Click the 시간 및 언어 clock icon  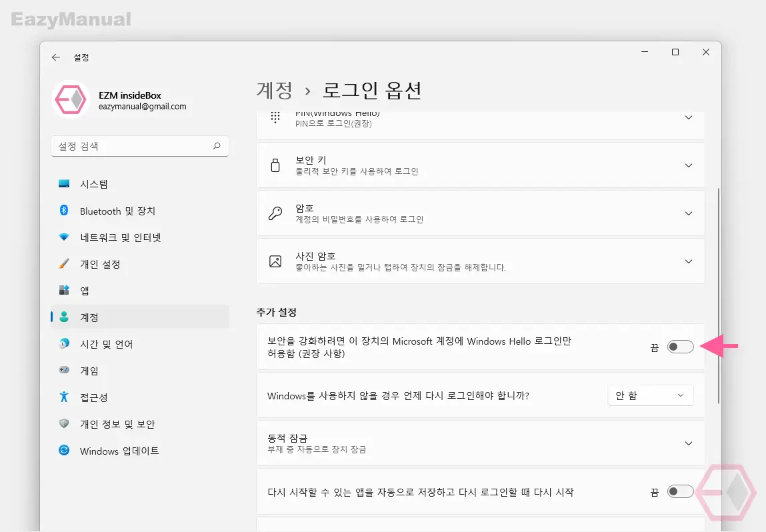click(64, 343)
